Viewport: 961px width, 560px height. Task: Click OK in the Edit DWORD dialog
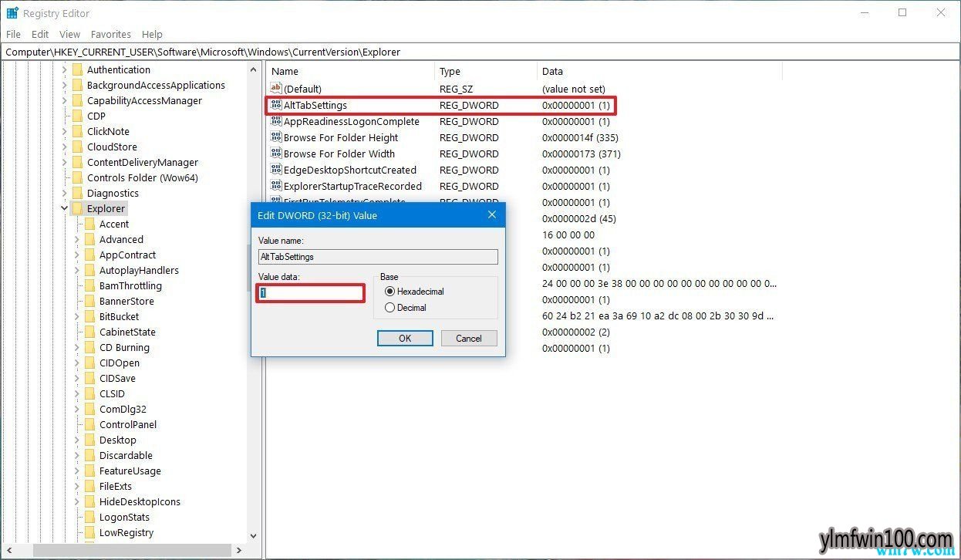pyautogui.click(x=405, y=338)
